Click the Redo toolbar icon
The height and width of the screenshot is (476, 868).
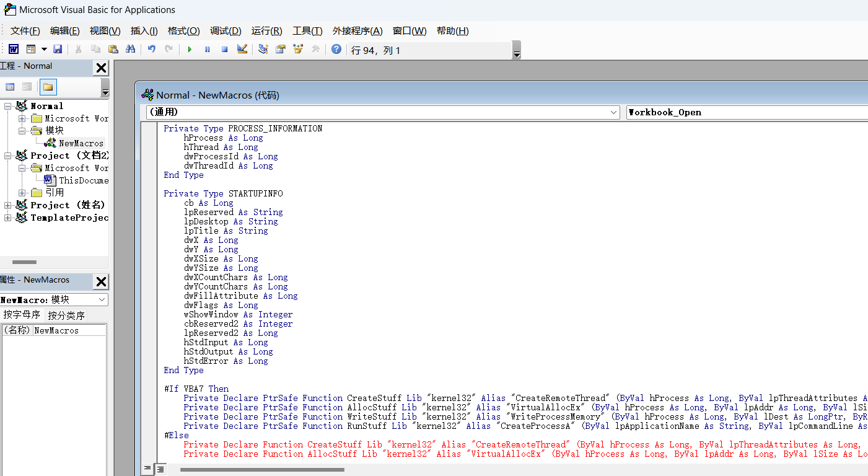[169, 49]
